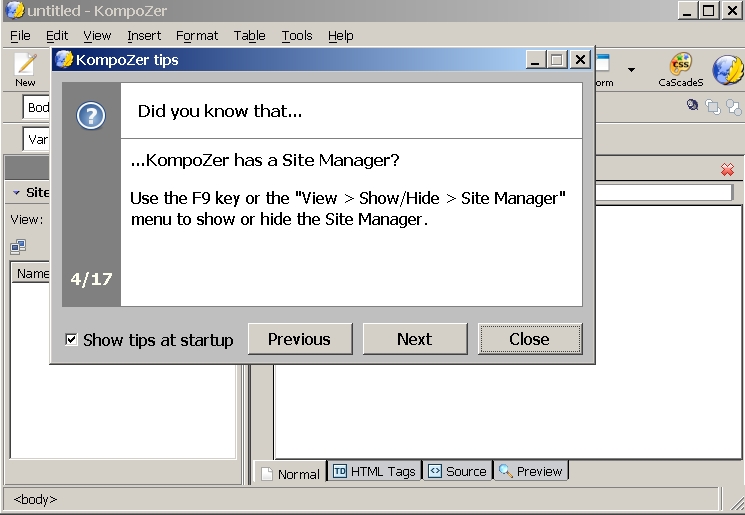745x515 pixels.
Task: Switch to the Preview tab
Action: (x=531, y=471)
